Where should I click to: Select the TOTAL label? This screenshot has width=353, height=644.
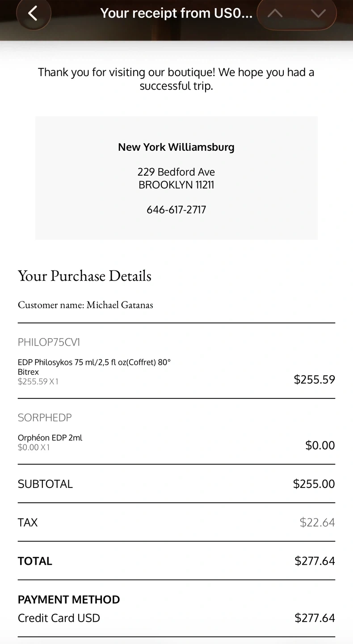35,561
